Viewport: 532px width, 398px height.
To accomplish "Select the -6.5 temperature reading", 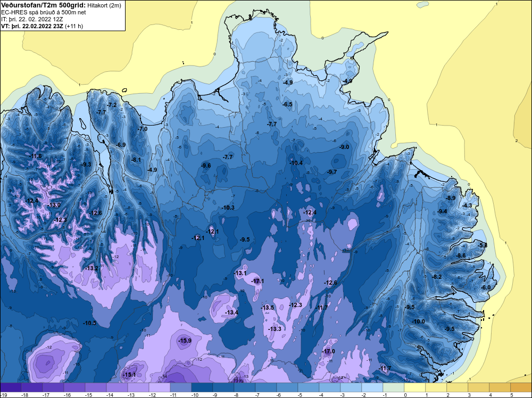I will coord(287,104).
